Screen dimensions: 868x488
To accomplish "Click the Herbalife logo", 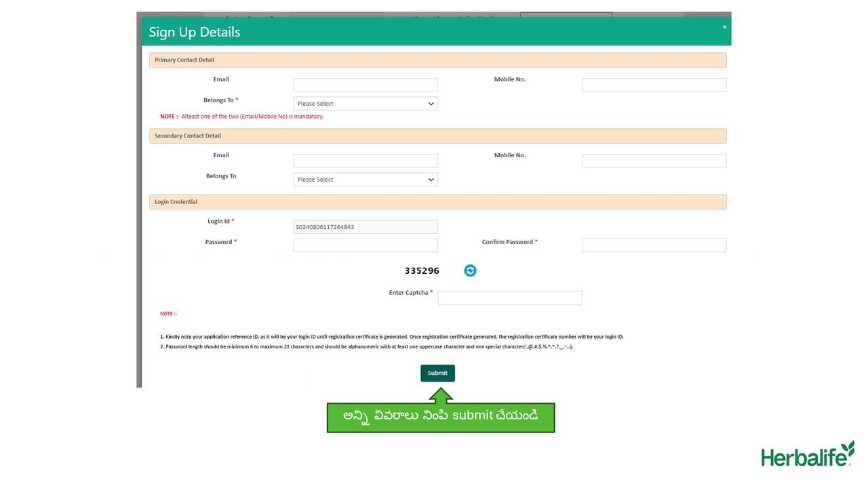I will tap(807, 454).
